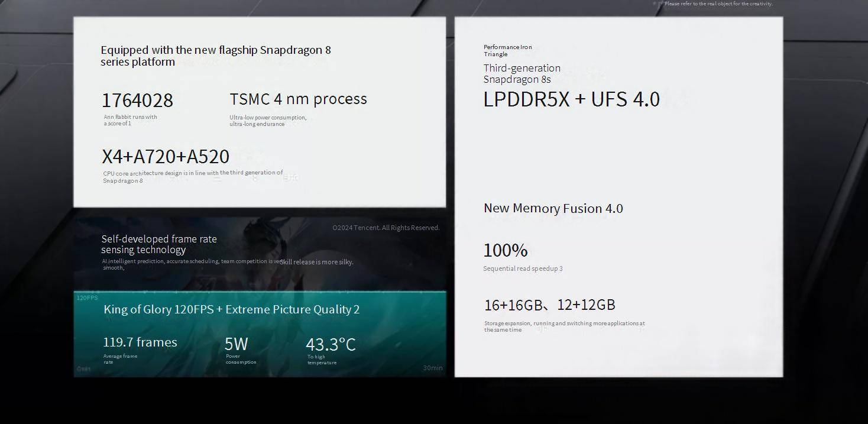Image resolution: width=868 pixels, height=424 pixels.
Task: Click '©2024 Tencent. All Rights Reserved.' notice
Action: [386, 228]
